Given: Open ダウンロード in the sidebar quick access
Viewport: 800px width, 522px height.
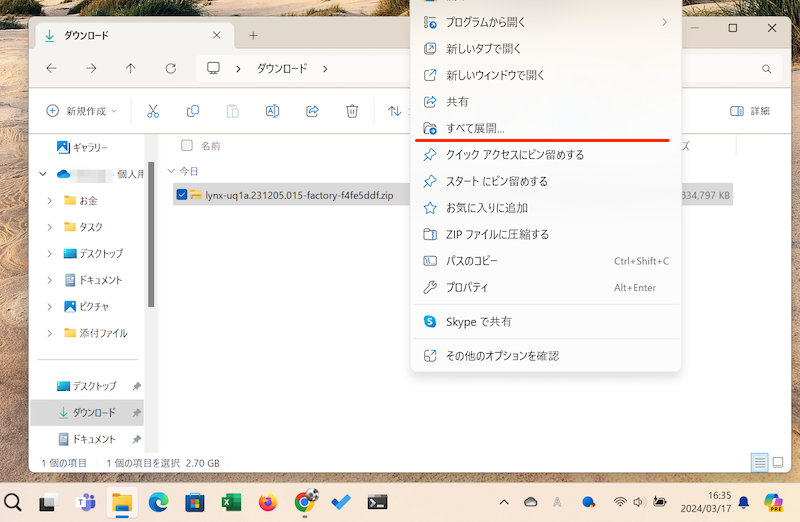Looking at the screenshot, I should (93, 412).
